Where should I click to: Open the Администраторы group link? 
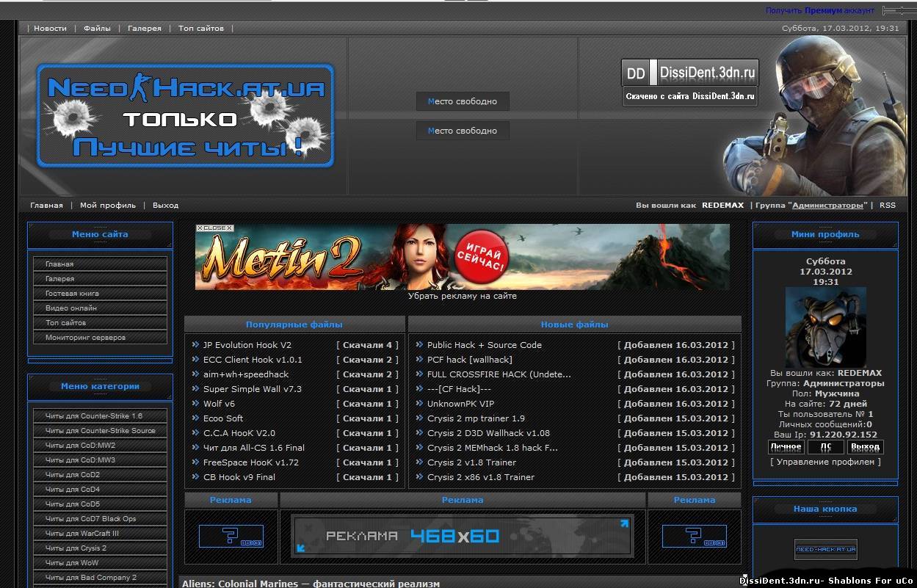click(x=827, y=206)
